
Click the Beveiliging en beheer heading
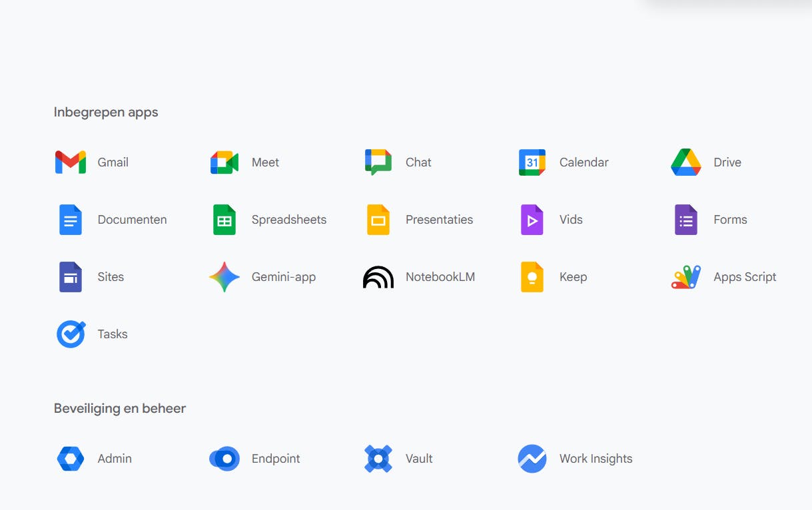coord(120,409)
